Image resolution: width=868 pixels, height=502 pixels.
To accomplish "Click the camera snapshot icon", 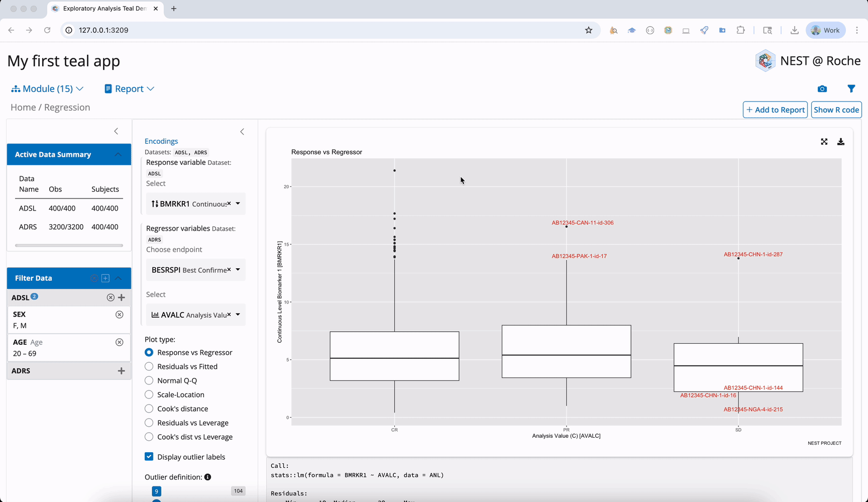I will pyautogui.click(x=822, y=89).
